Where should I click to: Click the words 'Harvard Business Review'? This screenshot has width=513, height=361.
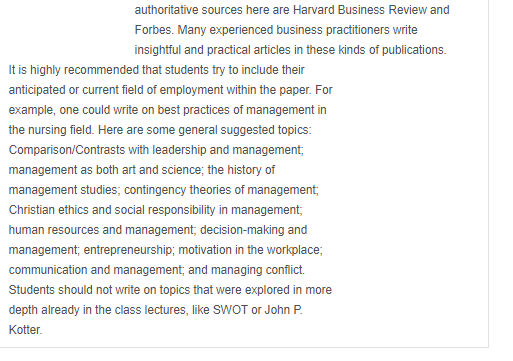coord(360,10)
